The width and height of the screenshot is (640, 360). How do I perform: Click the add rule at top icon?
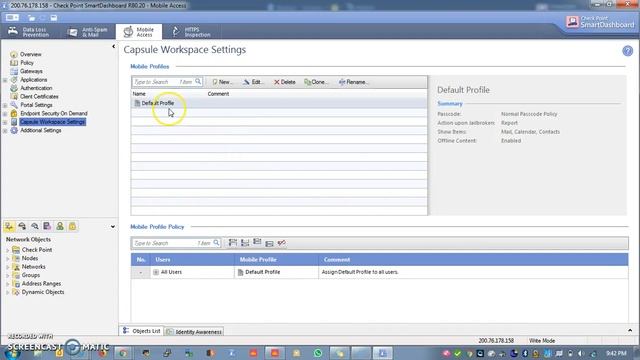[233, 243]
